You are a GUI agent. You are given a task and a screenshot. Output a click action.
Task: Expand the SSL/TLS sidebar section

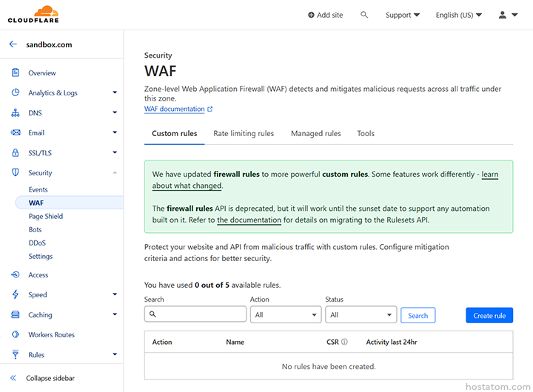115,153
